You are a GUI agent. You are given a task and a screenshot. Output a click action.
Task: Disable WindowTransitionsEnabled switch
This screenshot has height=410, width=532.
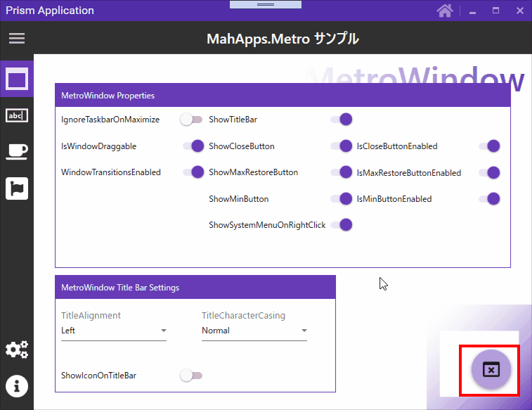[193, 172]
